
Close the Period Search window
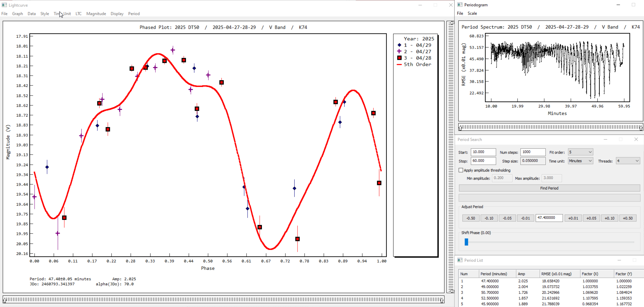(636, 139)
